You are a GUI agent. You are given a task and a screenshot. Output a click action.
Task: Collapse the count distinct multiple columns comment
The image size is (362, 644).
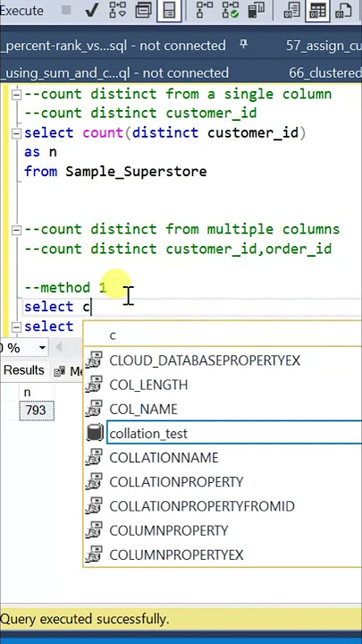coord(16,230)
